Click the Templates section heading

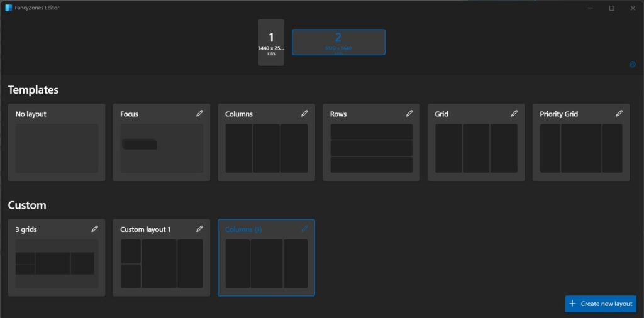(x=33, y=90)
